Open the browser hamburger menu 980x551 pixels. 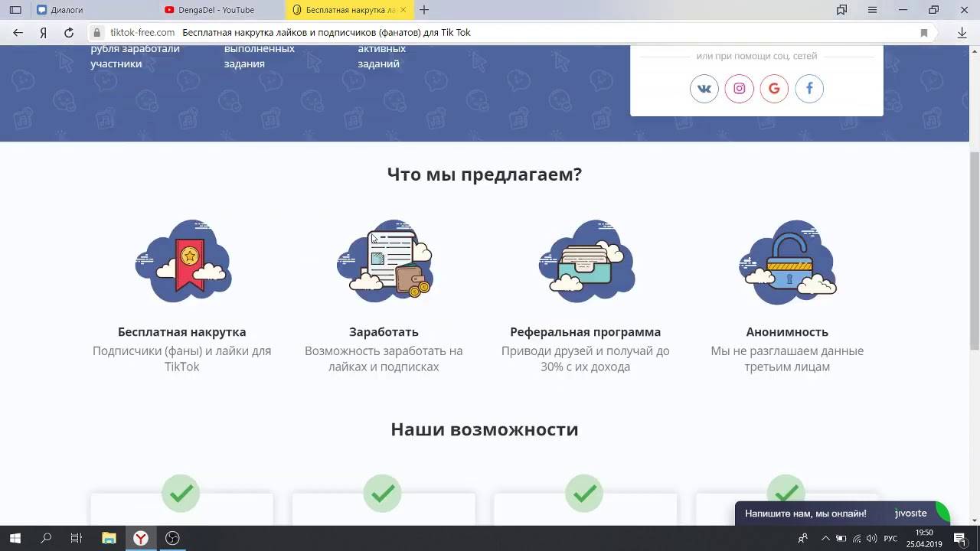(872, 10)
